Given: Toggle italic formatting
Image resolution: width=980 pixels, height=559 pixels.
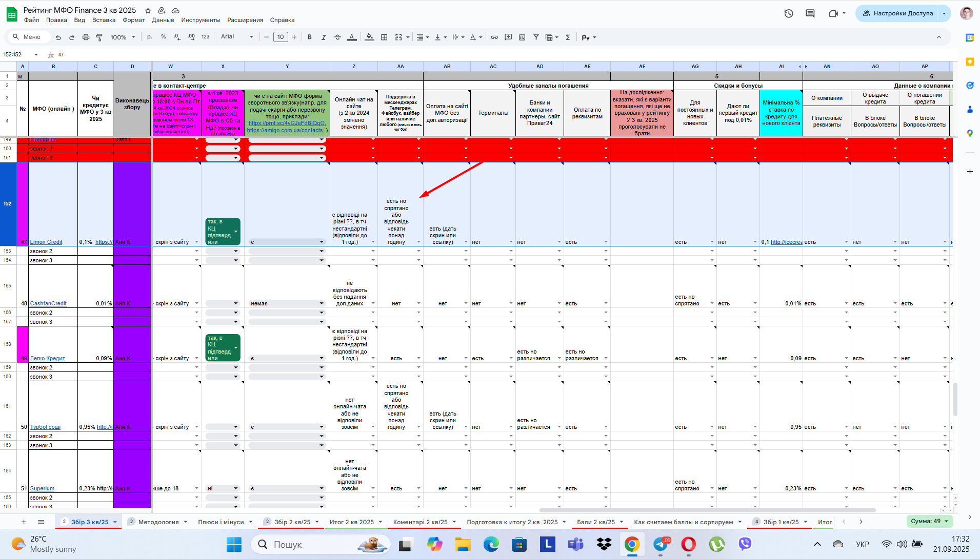Looking at the screenshot, I should (323, 37).
